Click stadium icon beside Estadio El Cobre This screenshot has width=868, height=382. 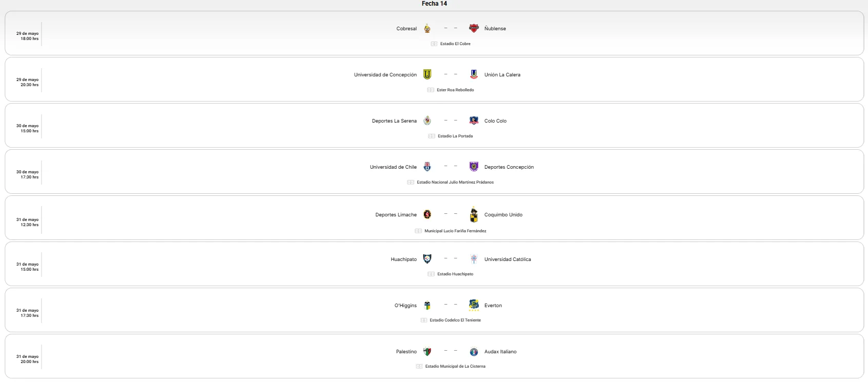(434, 44)
